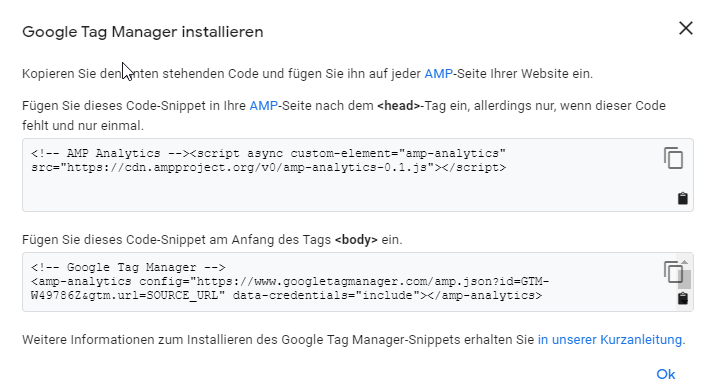The image size is (712, 389).
Task: Click the bold <head> tag text
Action: pos(399,106)
